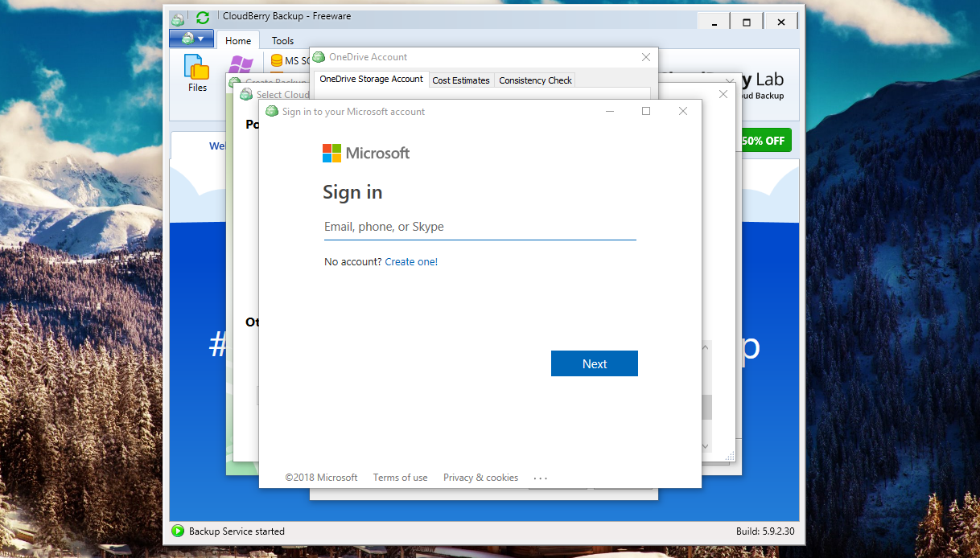Image resolution: width=980 pixels, height=558 pixels.
Task: Close the Select Cloud Storage dialog
Action: [x=723, y=94]
